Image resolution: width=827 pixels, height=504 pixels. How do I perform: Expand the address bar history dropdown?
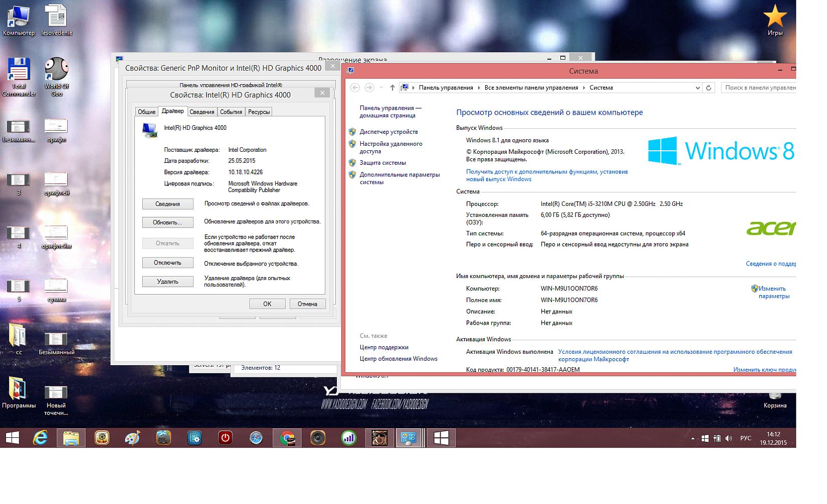pyautogui.click(x=697, y=88)
